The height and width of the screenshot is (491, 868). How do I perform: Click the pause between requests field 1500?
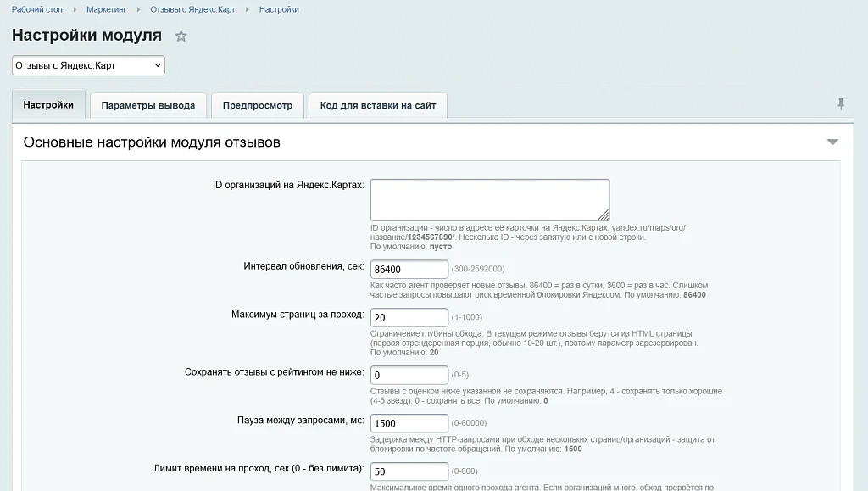pos(409,423)
